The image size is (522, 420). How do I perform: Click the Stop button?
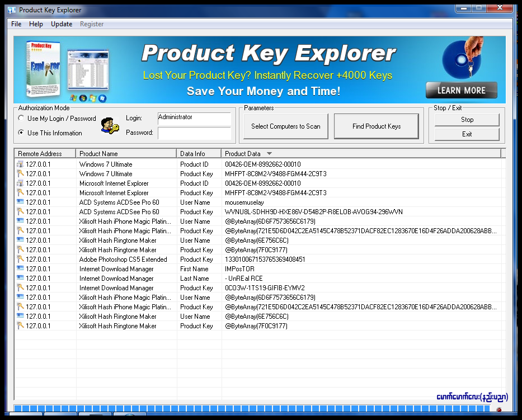467,120
